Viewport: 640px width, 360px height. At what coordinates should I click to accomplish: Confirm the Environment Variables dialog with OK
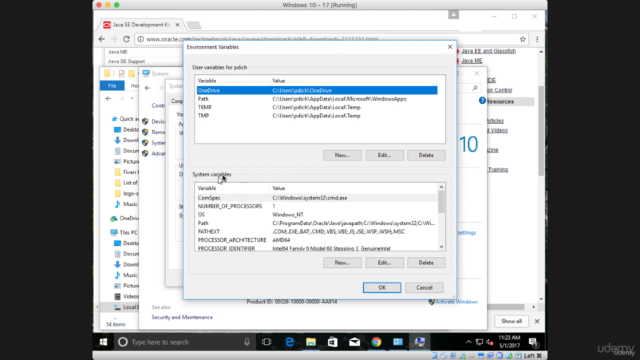(x=382, y=287)
